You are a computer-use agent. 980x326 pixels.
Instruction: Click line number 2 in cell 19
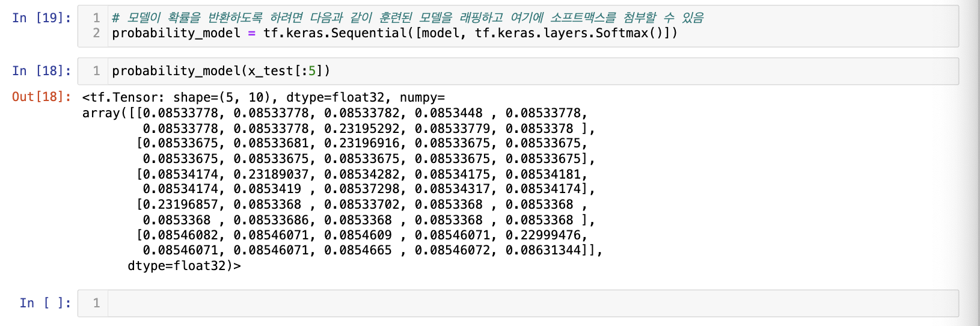point(96,33)
